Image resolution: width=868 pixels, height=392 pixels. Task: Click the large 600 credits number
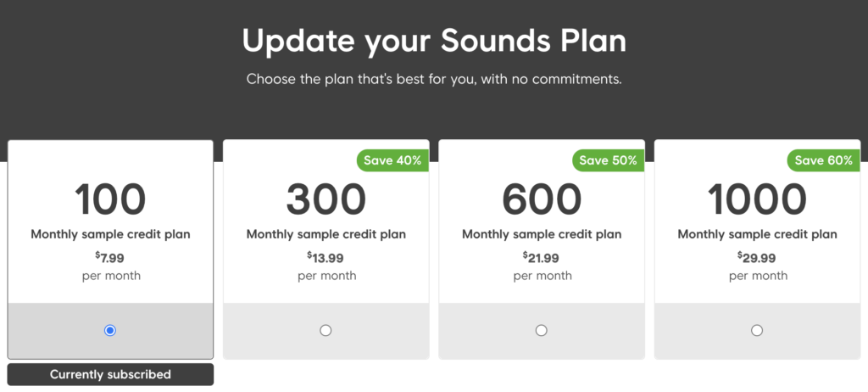click(542, 200)
